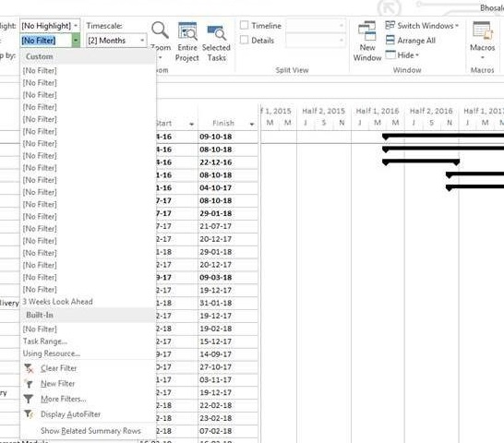Image resolution: width=504 pixels, height=443 pixels.
Task: Click finish date 15-12-17
Action: click(216, 341)
